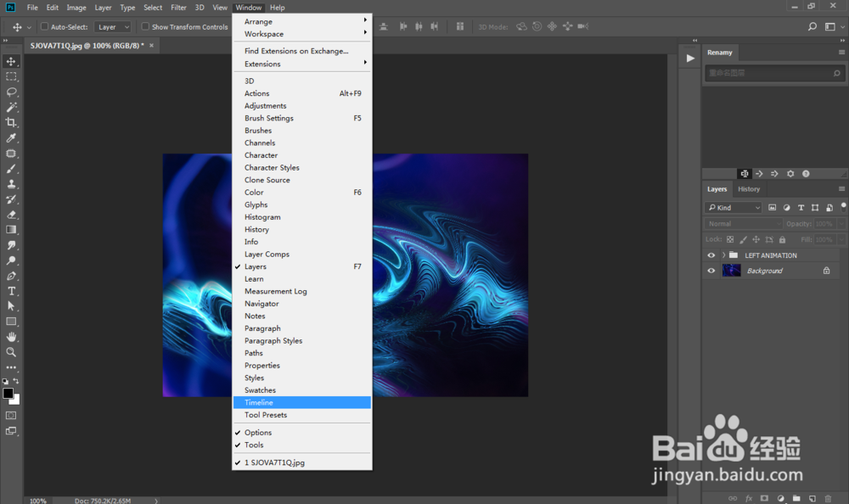The height and width of the screenshot is (504, 849).
Task: Select the Gradient tool
Action: 11,230
